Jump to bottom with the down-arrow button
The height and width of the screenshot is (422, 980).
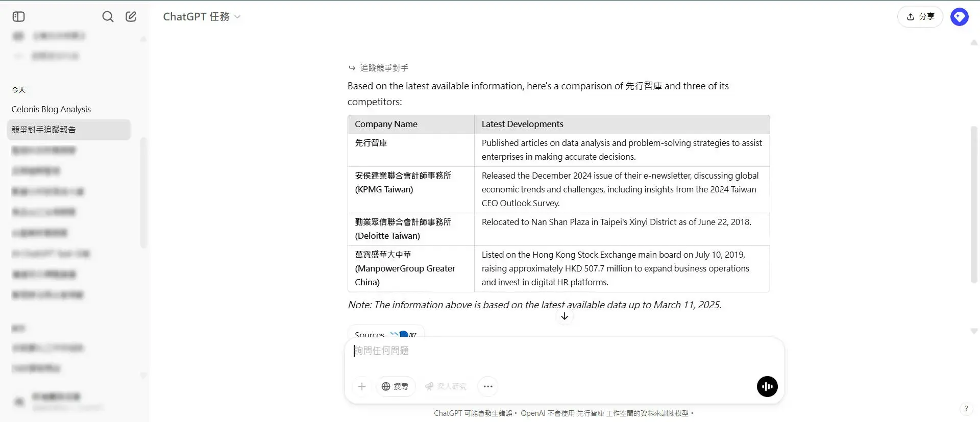click(565, 316)
